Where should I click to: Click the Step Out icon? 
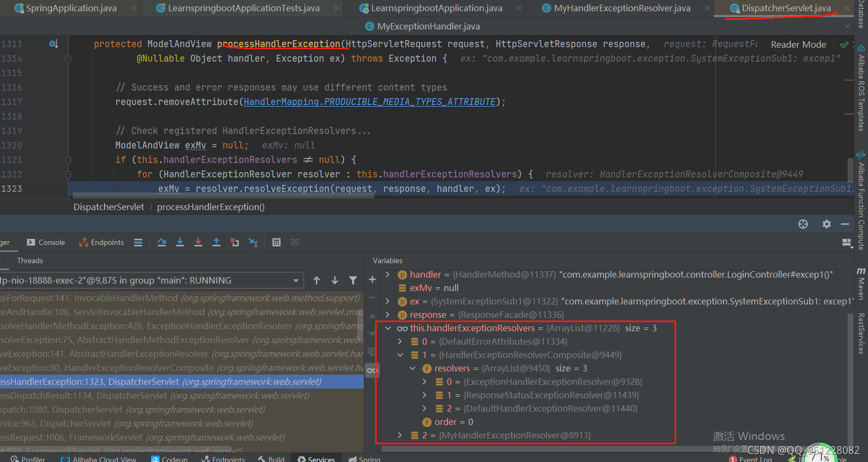click(216, 242)
